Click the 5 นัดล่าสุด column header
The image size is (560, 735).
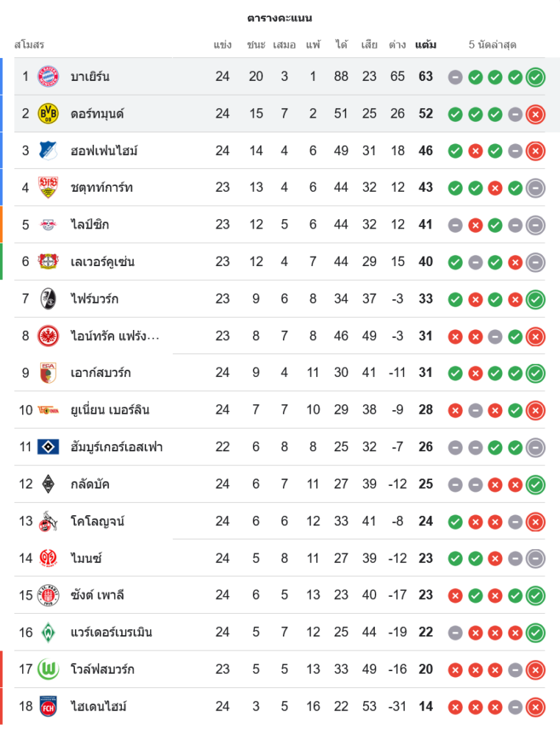[x=492, y=45]
